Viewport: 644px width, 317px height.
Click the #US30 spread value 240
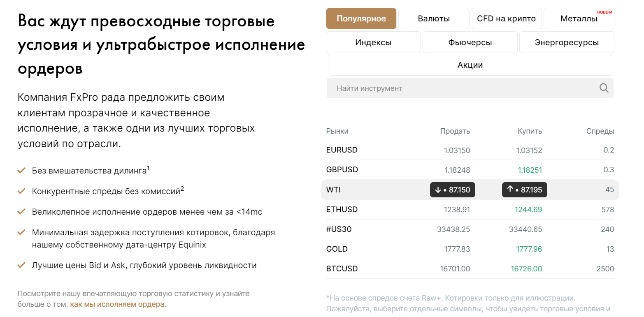point(607,229)
